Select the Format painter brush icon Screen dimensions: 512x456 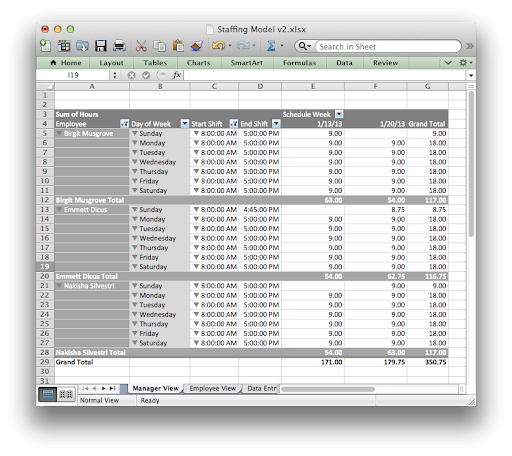[197, 46]
